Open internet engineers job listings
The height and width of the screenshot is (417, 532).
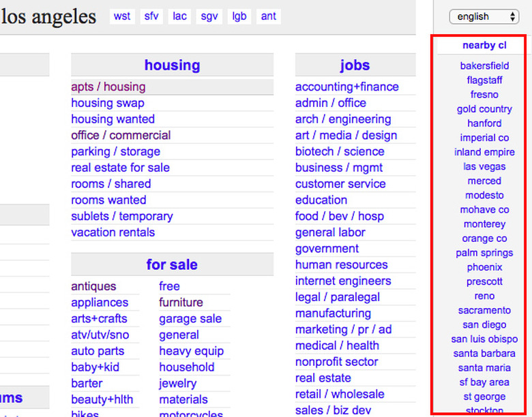343,281
